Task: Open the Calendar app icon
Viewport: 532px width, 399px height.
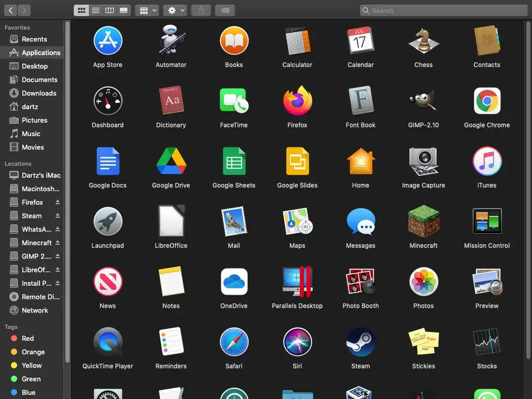Action: (x=361, y=41)
